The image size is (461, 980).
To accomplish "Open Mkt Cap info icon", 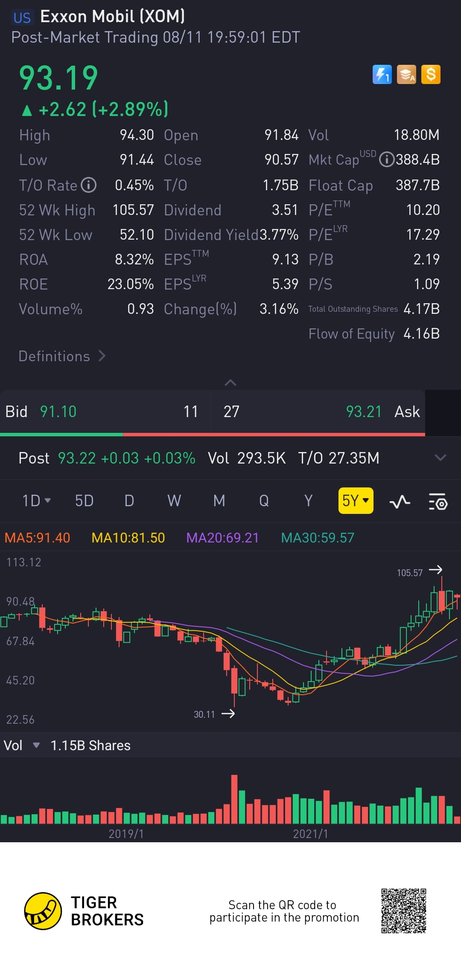I will click(x=386, y=159).
